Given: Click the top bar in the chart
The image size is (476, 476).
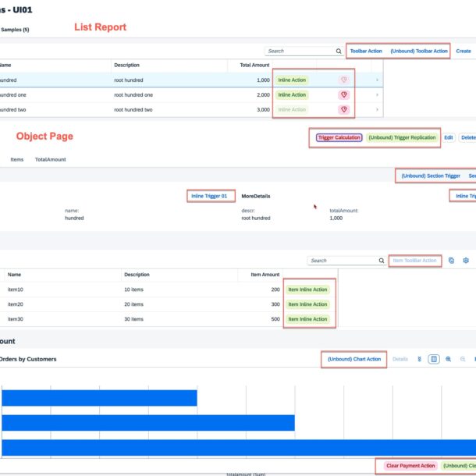Looking at the screenshot, I should click(x=99, y=398).
